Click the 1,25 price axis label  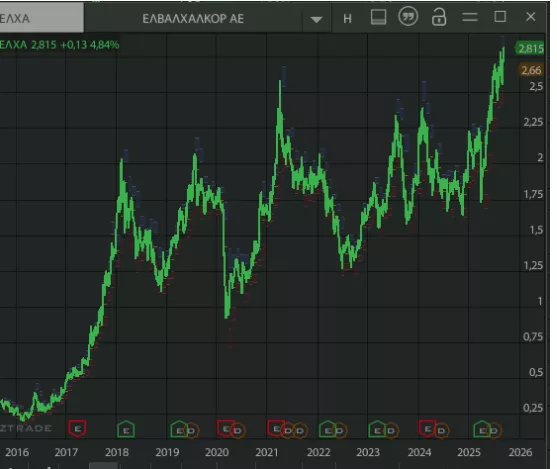coord(533,265)
